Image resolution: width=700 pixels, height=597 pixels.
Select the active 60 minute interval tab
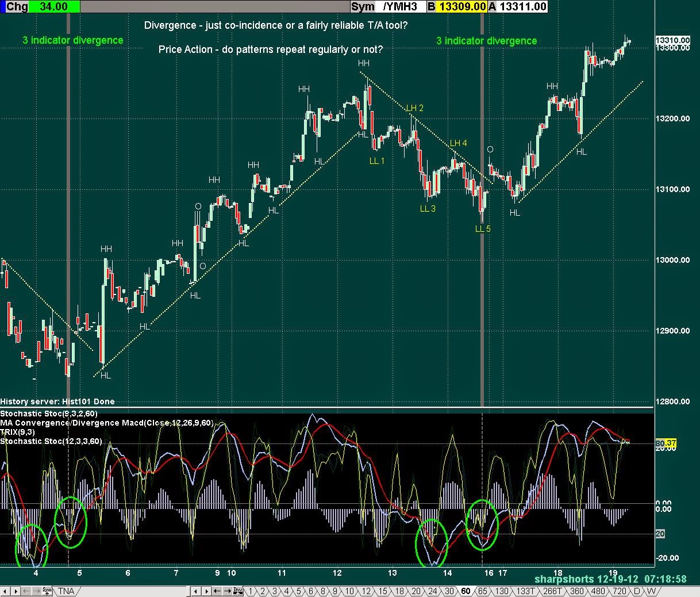click(466, 591)
